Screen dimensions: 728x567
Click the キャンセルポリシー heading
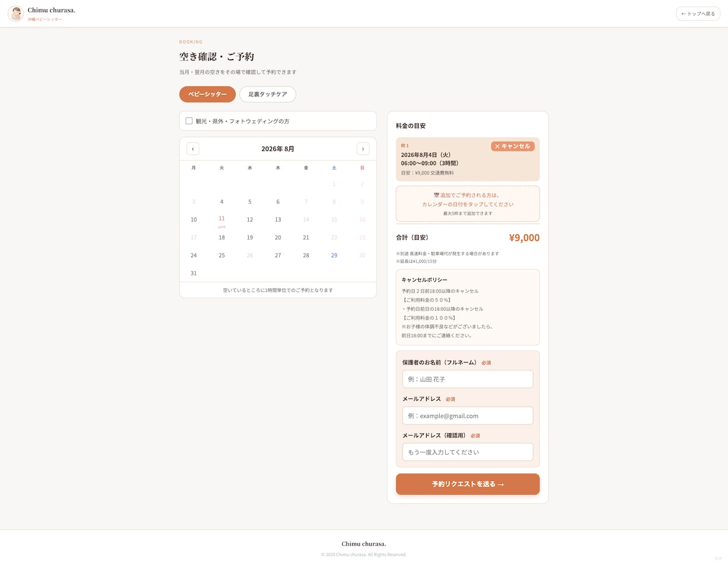(x=424, y=280)
